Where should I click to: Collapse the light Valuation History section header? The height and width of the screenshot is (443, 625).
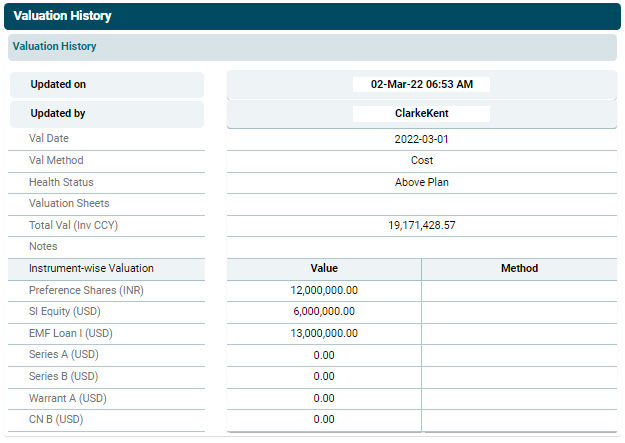(x=312, y=46)
